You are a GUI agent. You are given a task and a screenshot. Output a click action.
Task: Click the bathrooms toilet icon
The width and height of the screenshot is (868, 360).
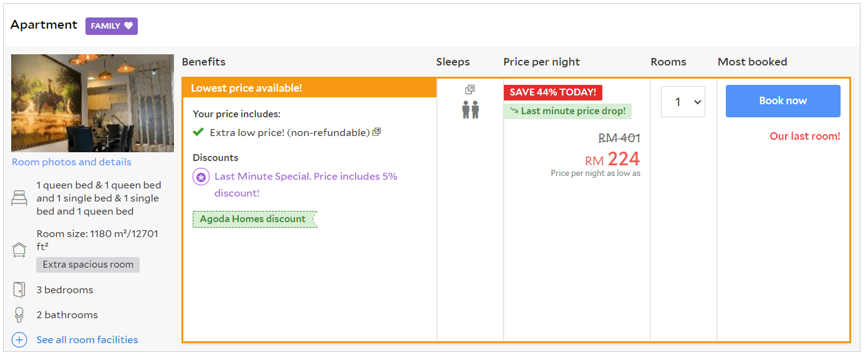(x=19, y=315)
